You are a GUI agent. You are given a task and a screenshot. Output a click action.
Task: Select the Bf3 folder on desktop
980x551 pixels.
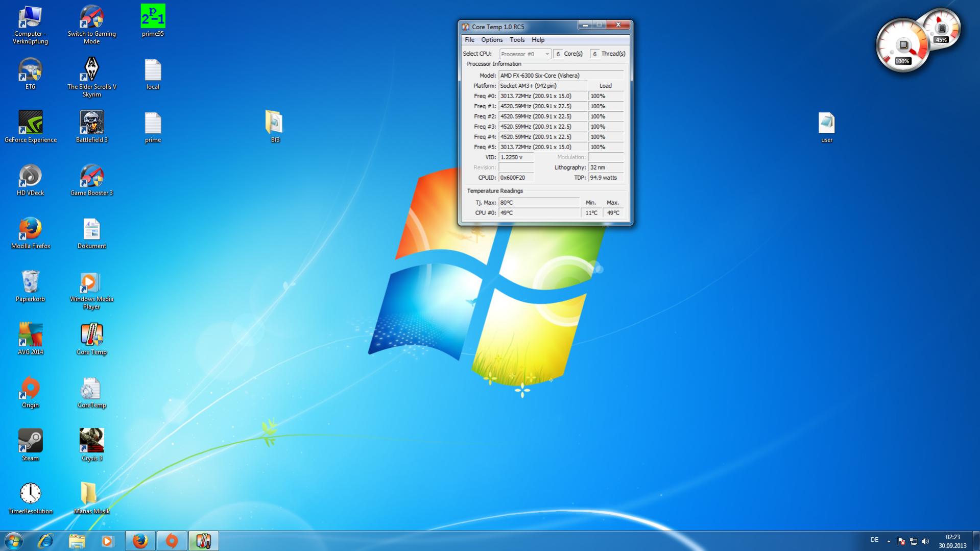[275, 127]
